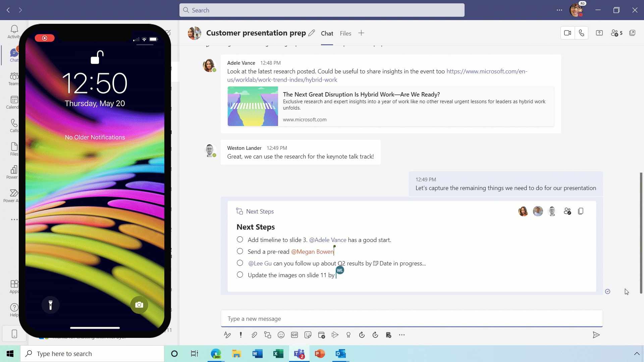Image resolution: width=644 pixels, height=362 pixels.
Task: Toggle checkbox for Update images on slide 11
Action: tap(240, 275)
